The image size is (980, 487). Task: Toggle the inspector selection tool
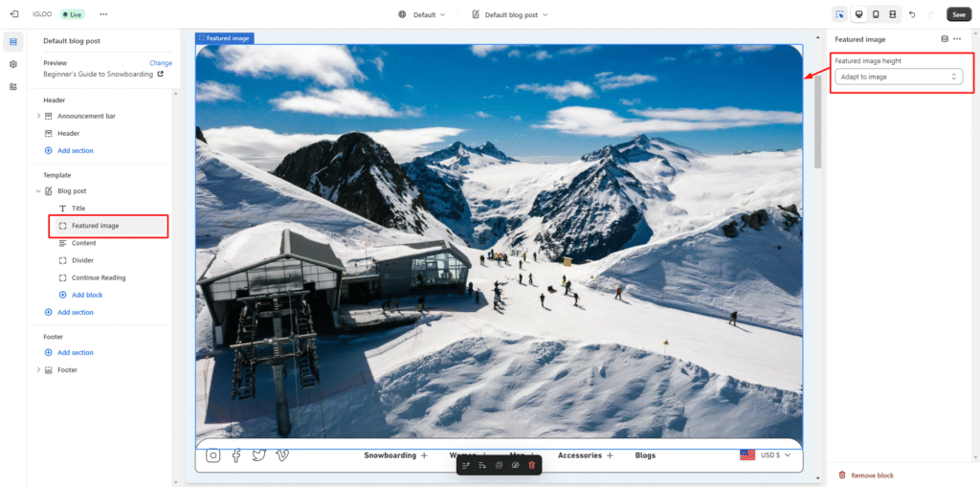(x=839, y=14)
